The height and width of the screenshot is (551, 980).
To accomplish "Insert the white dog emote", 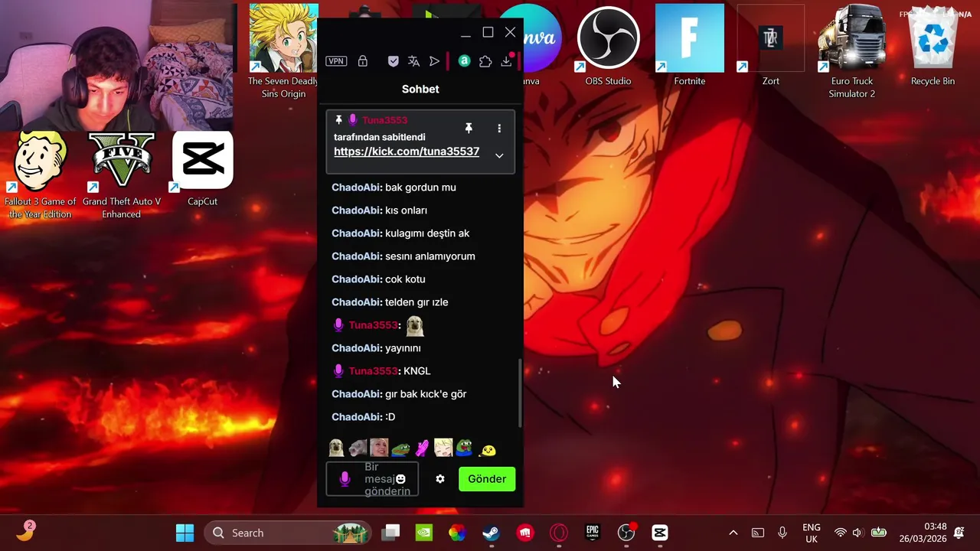I will tap(336, 448).
